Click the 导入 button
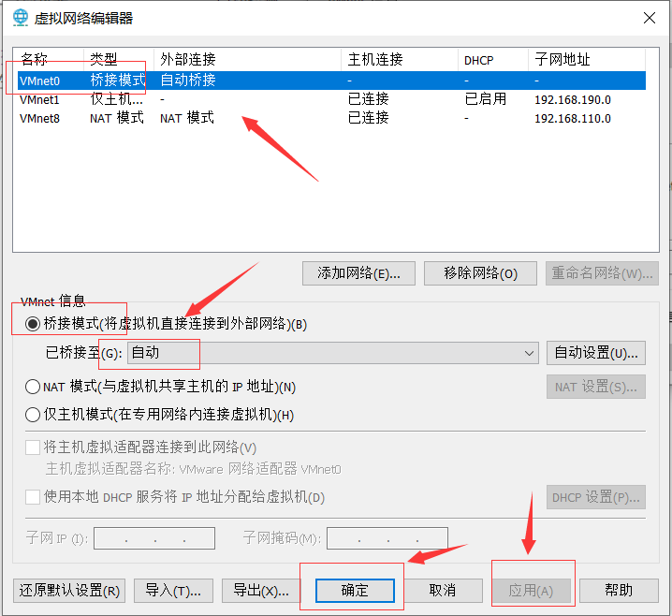The width and height of the screenshot is (672, 616). [173, 591]
